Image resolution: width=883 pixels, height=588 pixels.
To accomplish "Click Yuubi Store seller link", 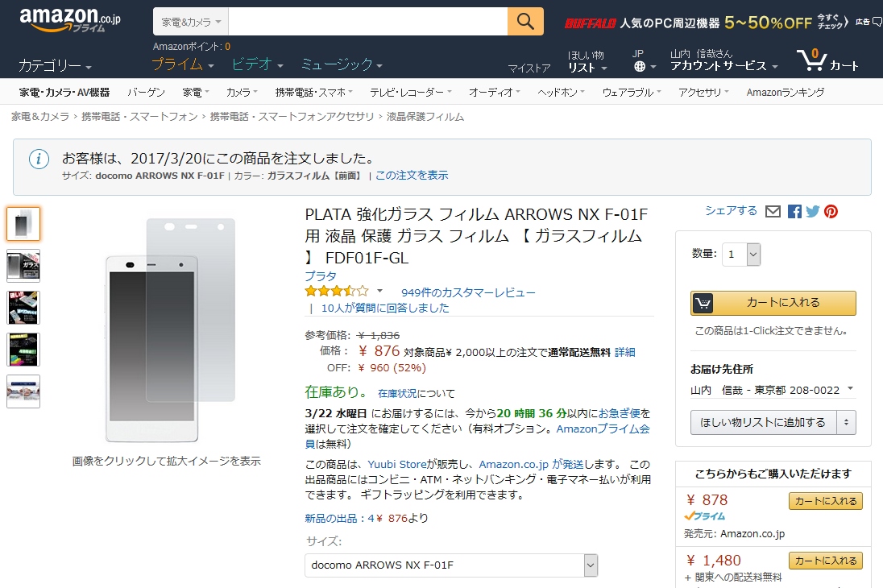I will click(397, 464).
